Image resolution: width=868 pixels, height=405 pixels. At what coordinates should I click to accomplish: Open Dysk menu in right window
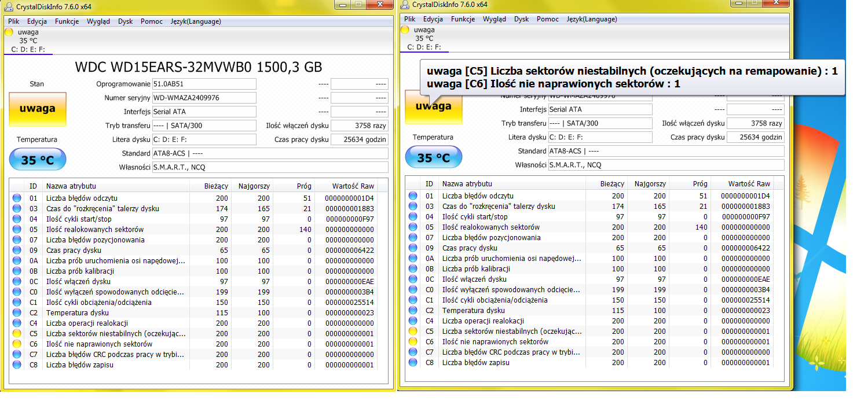click(522, 19)
